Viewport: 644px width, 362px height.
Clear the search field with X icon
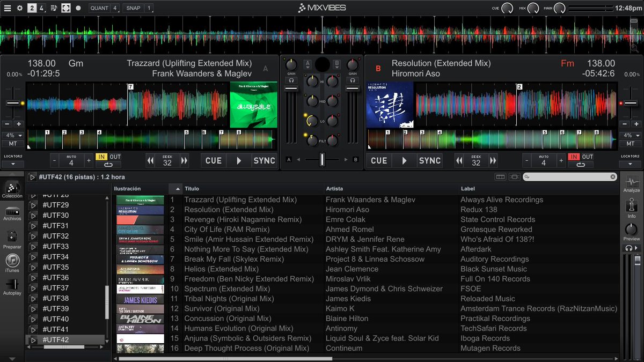tap(613, 177)
